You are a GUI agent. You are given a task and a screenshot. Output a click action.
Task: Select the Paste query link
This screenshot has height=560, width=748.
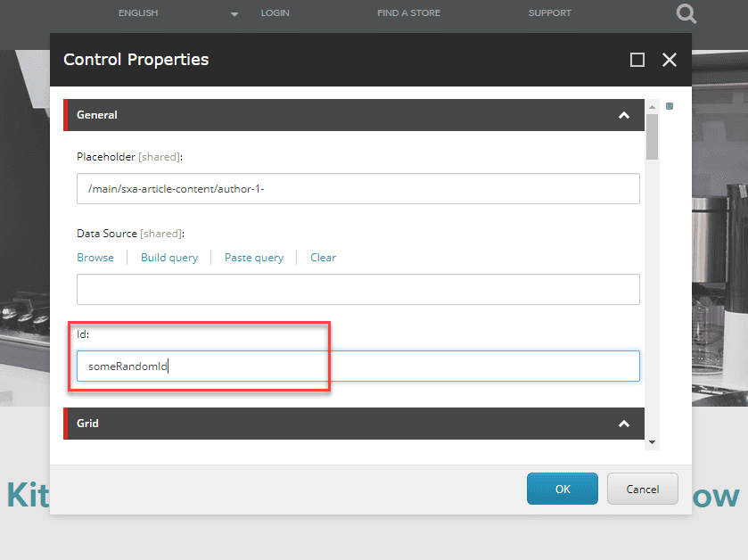[254, 258]
